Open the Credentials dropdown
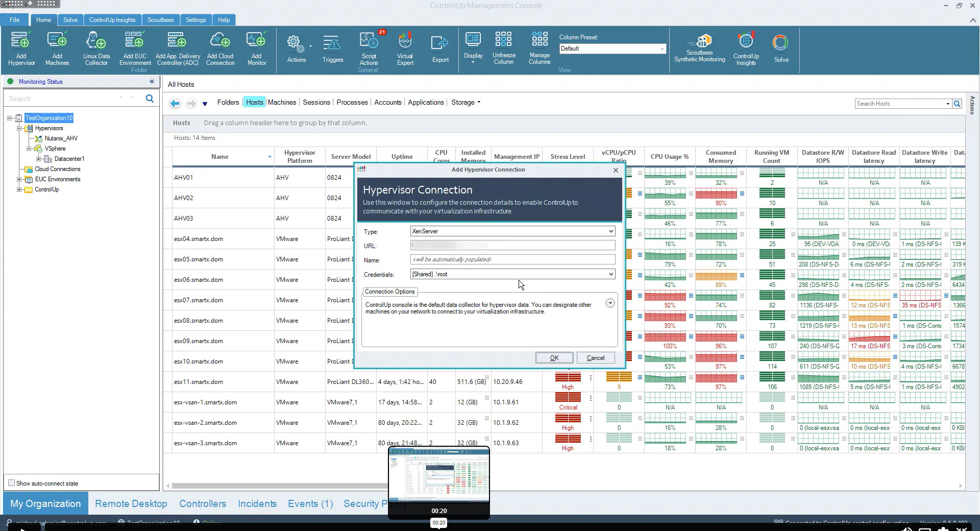Image resolution: width=980 pixels, height=531 pixels. (610, 274)
